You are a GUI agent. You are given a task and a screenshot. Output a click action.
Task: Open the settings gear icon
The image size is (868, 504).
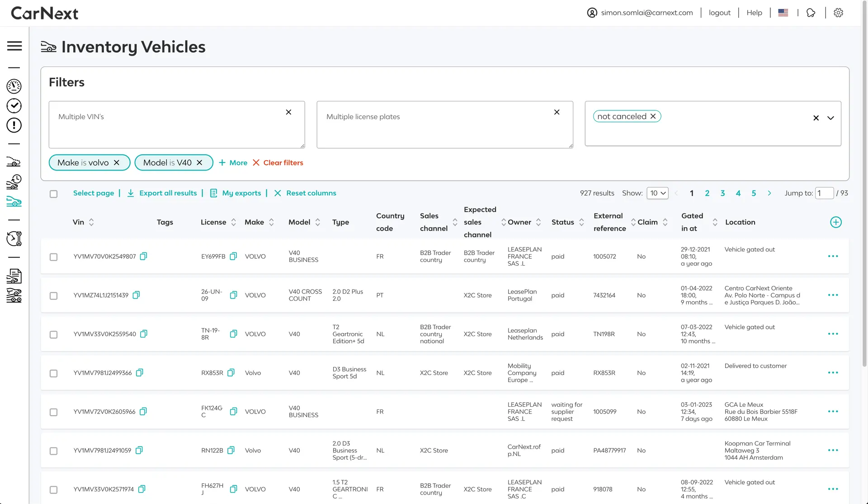pos(839,13)
